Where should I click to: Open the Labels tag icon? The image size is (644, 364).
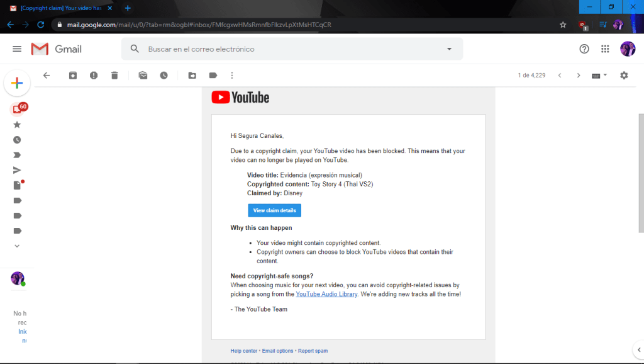point(213,76)
